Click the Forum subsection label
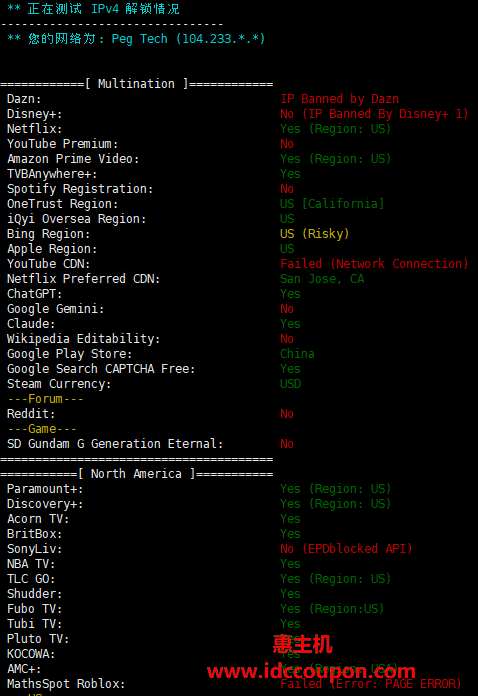The width and height of the screenshot is (478, 696). [x=45, y=399]
